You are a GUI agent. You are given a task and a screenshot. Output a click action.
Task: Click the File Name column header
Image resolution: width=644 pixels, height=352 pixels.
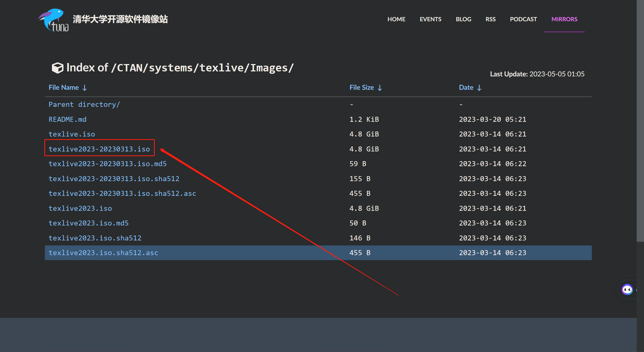[x=64, y=87]
